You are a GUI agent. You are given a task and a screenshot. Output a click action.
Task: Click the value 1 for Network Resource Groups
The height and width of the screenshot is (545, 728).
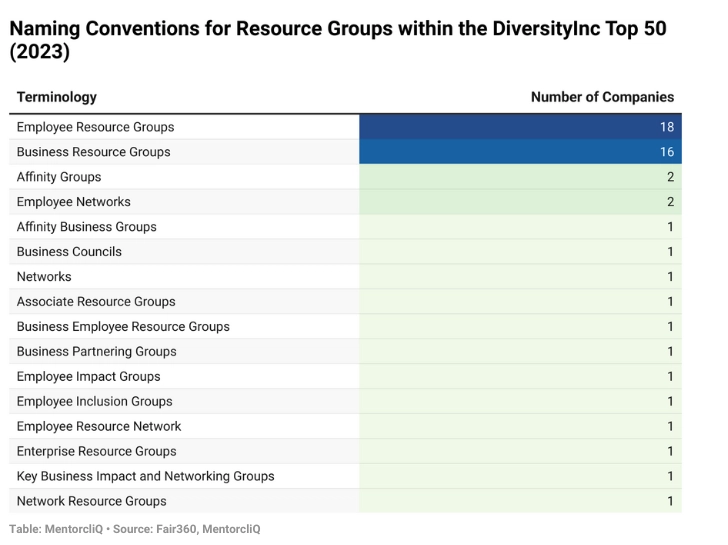(x=670, y=501)
